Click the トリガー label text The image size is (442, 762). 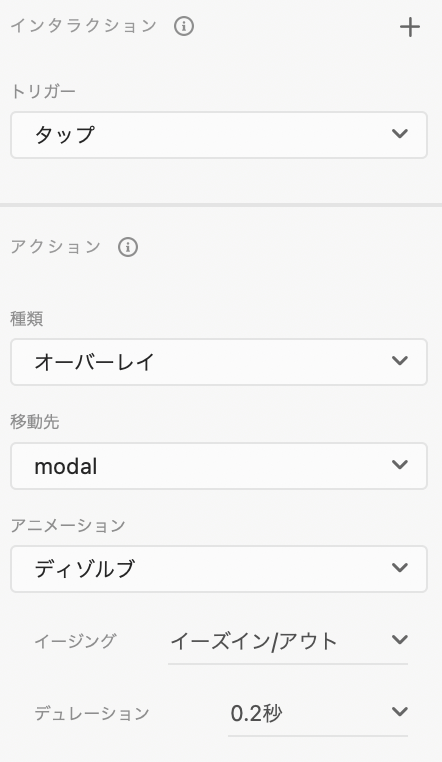(x=43, y=91)
